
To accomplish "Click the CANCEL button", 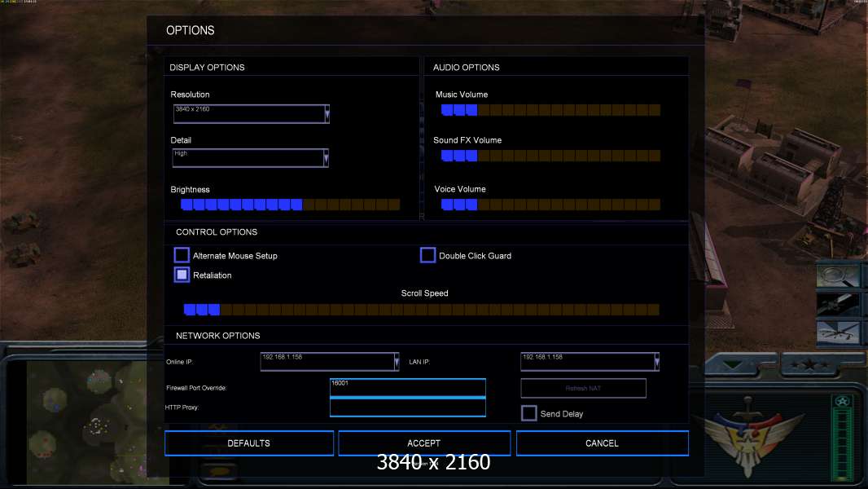I will point(603,443).
